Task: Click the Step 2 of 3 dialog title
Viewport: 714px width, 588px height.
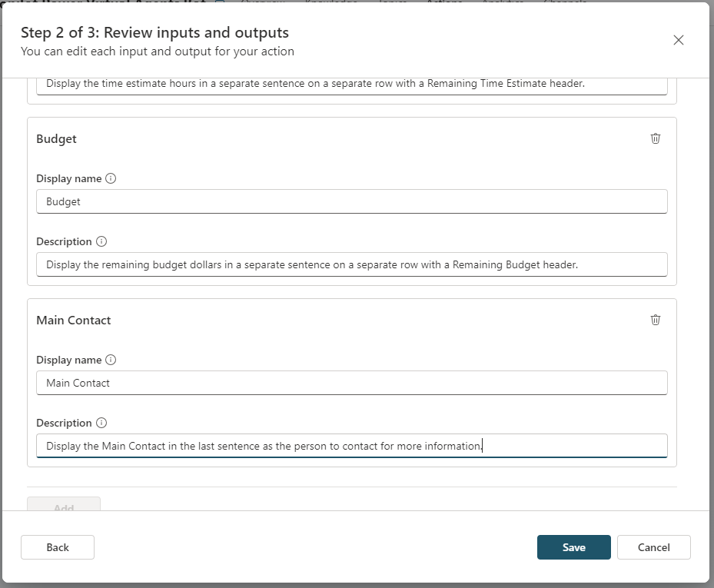Action: (154, 33)
